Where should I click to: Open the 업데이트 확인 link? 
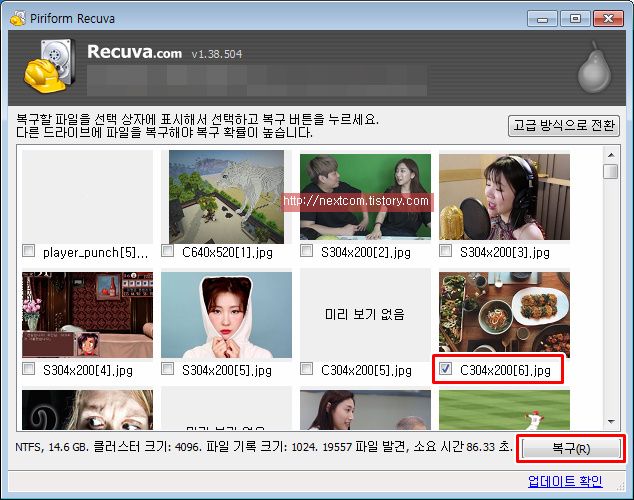(565, 481)
